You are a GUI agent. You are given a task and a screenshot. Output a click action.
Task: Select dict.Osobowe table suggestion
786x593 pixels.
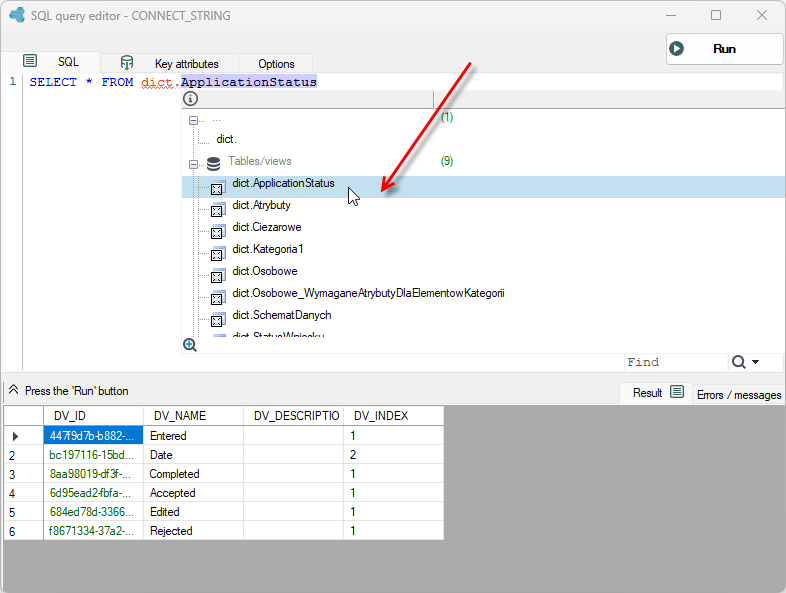point(265,271)
